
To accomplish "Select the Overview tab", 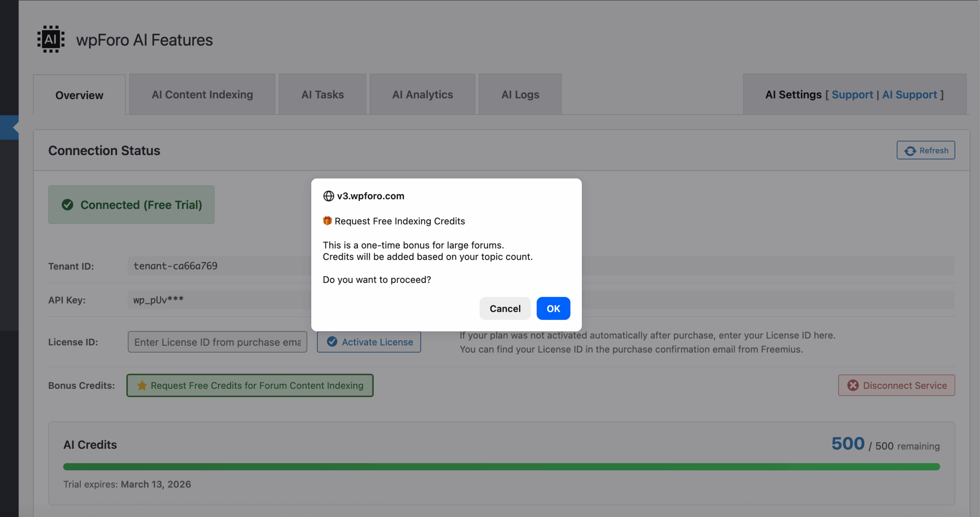I will (x=79, y=95).
